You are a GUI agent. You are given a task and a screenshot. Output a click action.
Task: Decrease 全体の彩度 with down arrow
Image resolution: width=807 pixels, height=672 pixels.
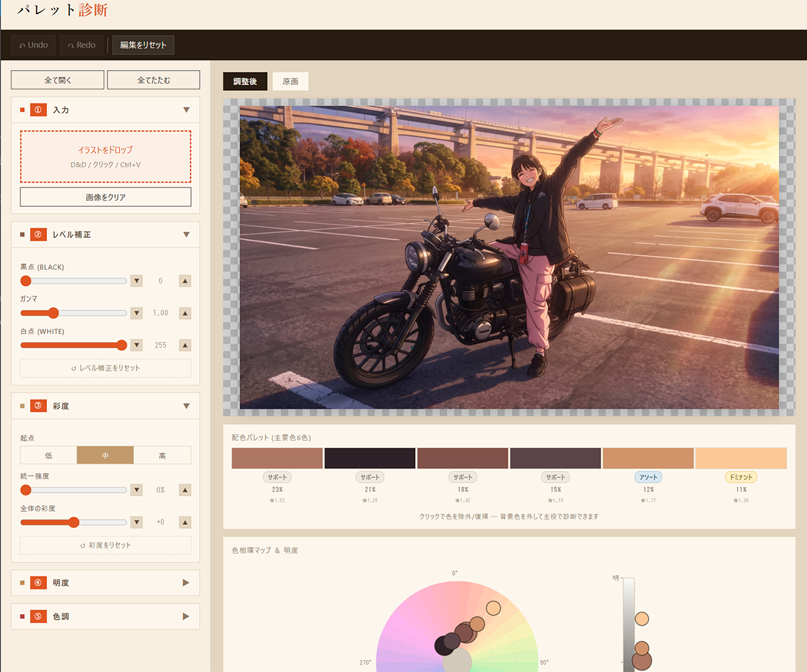point(137,522)
